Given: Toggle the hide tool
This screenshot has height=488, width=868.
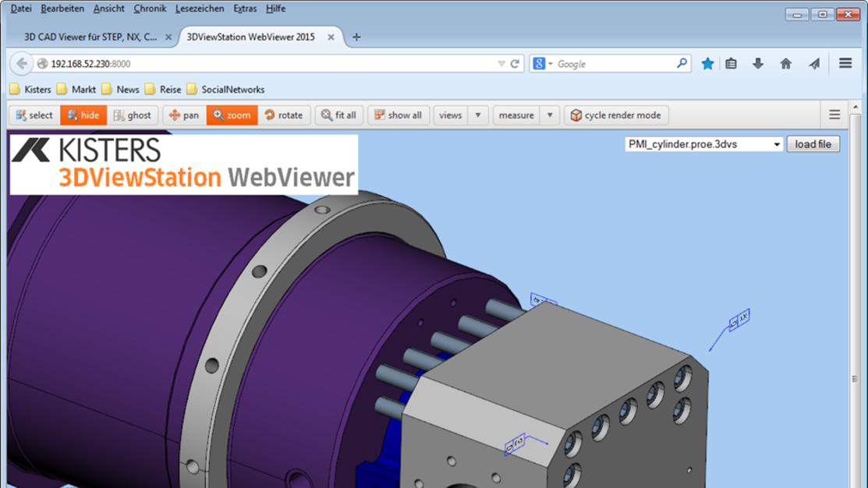Looking at the screenshot, I should 83,115.
